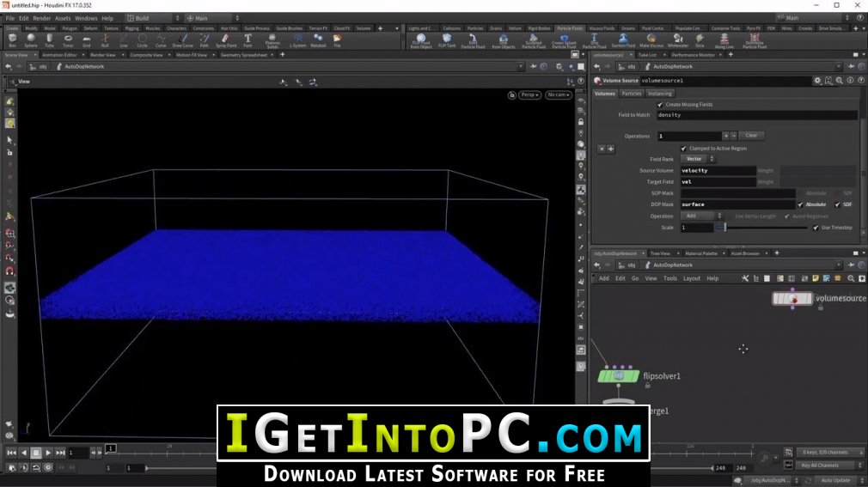Toggle Avoid Negatives checkbox
This screenshot has width=868, height=487.
[x=786, y=216]
